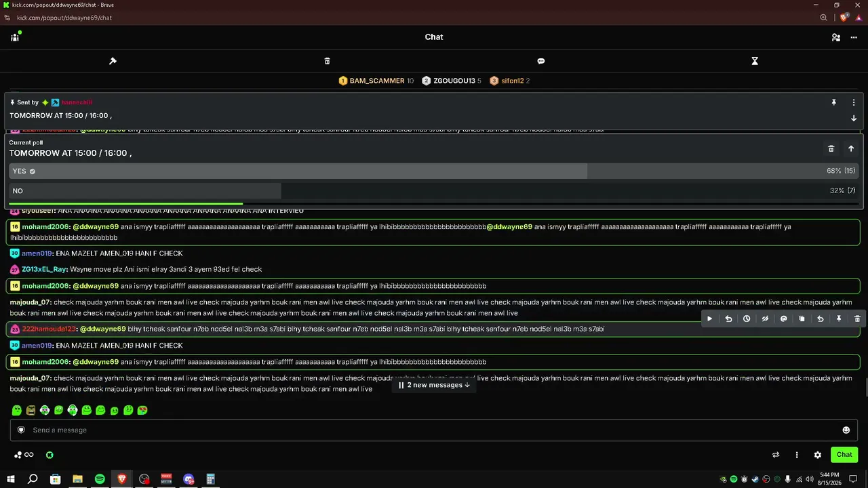
Task: Click first reply arrow in message toolbar
Action: pos(728,319)
